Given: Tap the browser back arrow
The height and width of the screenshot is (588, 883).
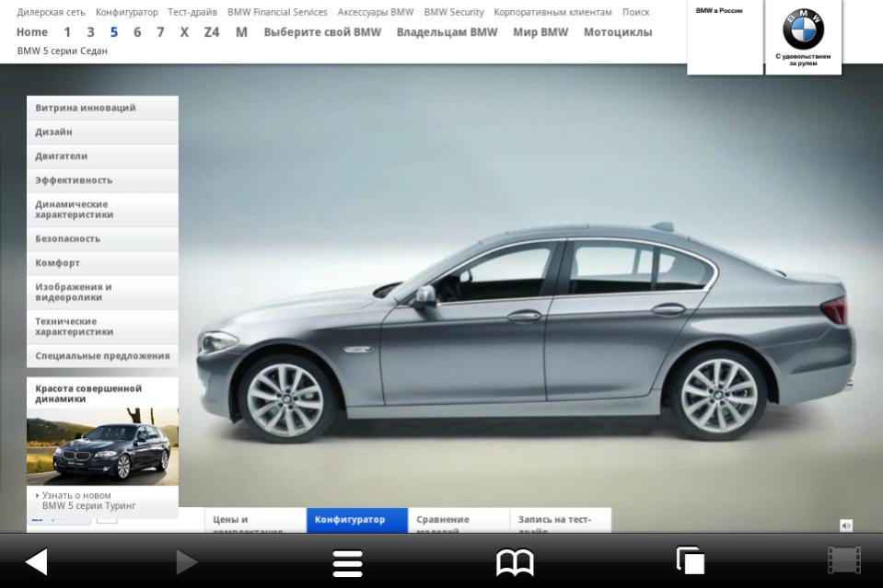Looking at the screenshot, I should (36, 561).
